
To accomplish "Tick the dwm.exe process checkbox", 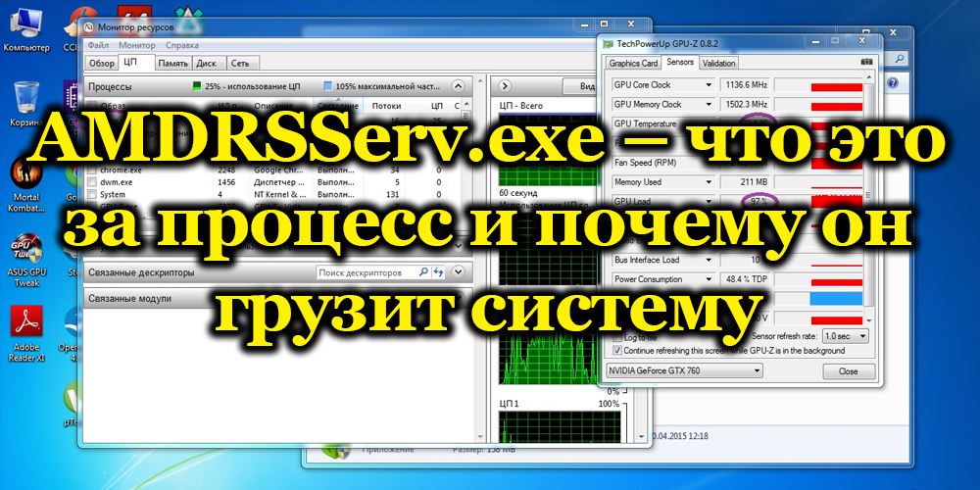I will coord(92,181).
